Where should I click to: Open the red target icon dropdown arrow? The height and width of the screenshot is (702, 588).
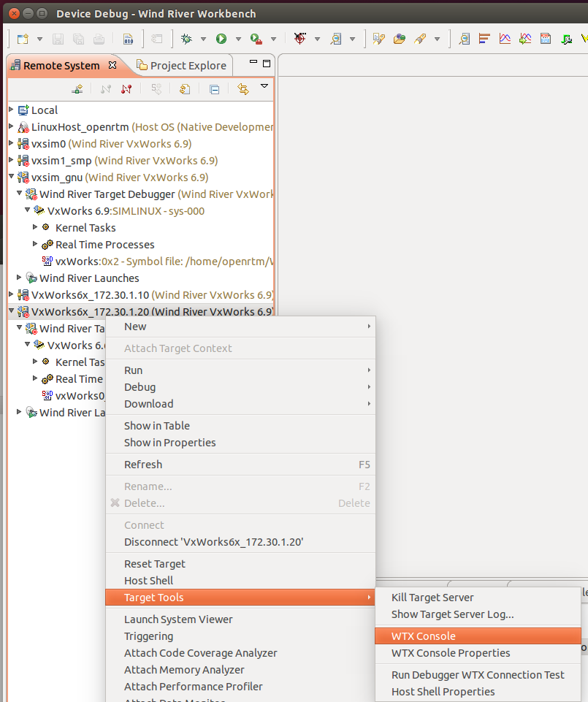pyautogui.click(x=317, y=39)
